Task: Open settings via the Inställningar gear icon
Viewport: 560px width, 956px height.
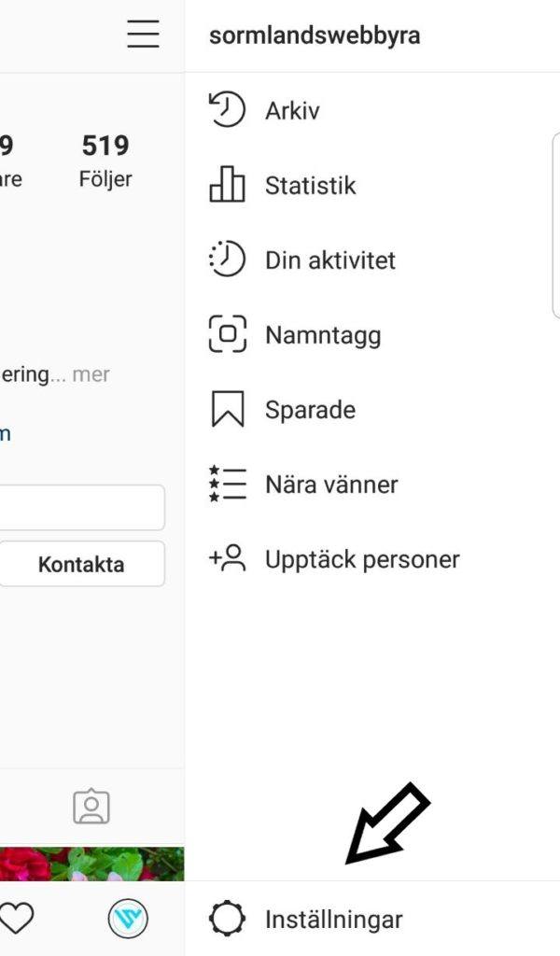Action: pyautogui.click(x=227, y=919)
